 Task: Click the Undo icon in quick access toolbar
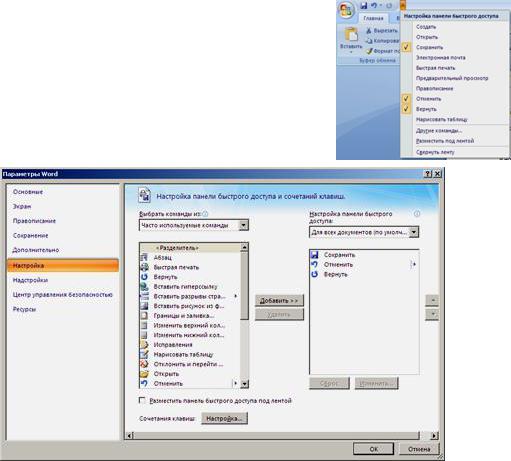point(374,6)
